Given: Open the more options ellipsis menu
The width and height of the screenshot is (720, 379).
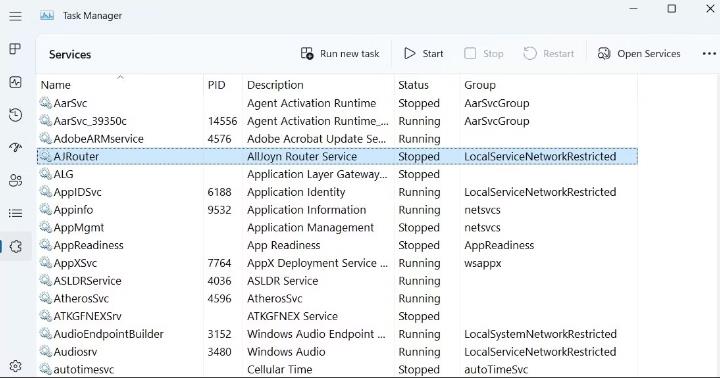Looking at the screenshot, I should click(709, 54).
